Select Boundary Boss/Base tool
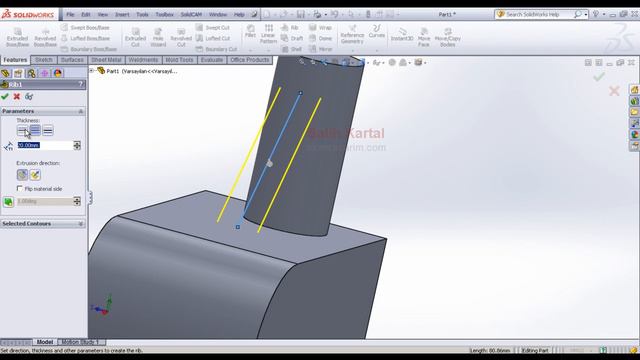The width and height of the screenshot is (640, 360). pos(89,49)
